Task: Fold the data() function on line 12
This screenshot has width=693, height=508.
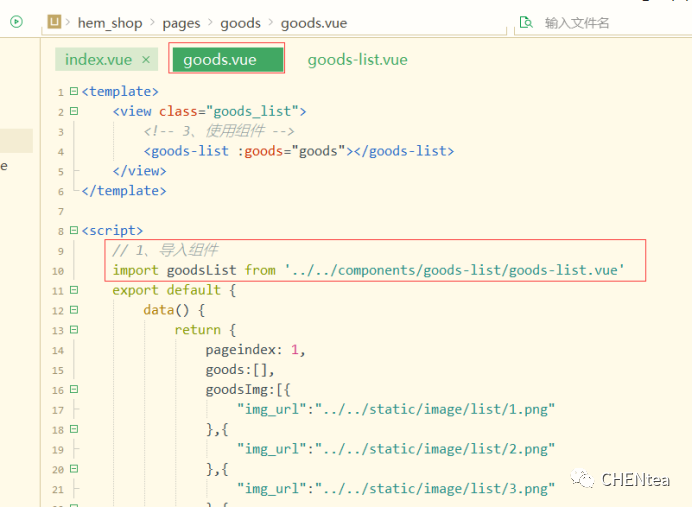Action: point(74,310)
